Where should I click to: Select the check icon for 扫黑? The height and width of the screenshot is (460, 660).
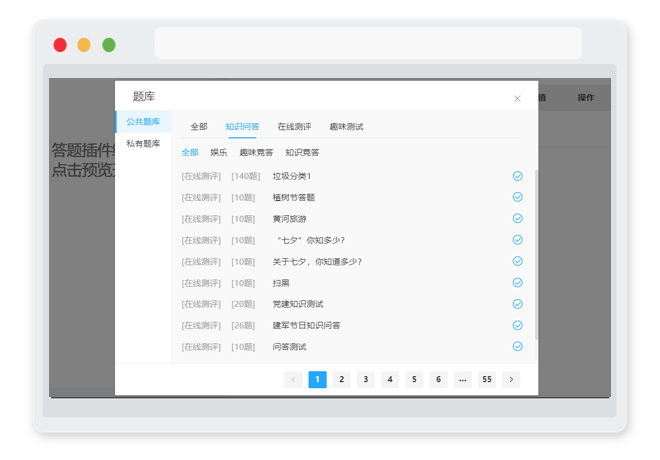(517, 282)
